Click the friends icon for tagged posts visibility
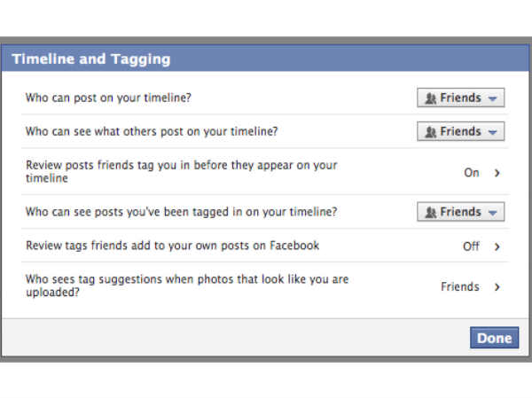This screenshot has width=532, height=399. [430, 213]
